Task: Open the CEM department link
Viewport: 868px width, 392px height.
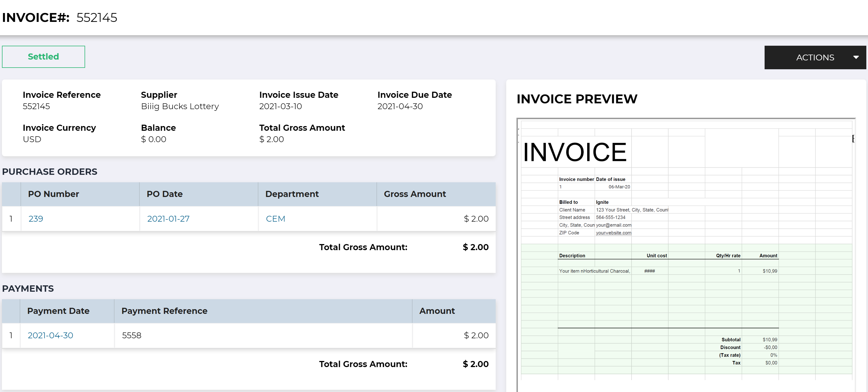Action: (275, 219)
